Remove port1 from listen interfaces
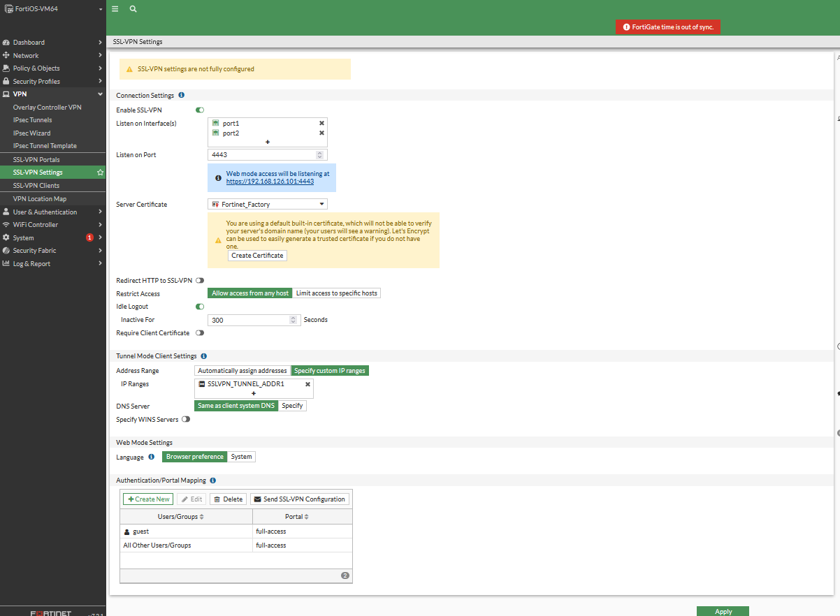840x616 pixels. tap(321, 123)
